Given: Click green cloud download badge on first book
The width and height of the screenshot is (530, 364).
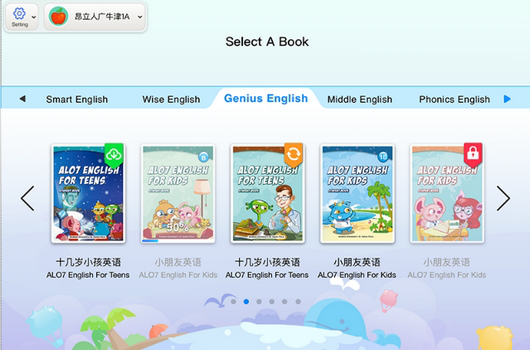Looking at the screenshot, I should tap(114, 155).
